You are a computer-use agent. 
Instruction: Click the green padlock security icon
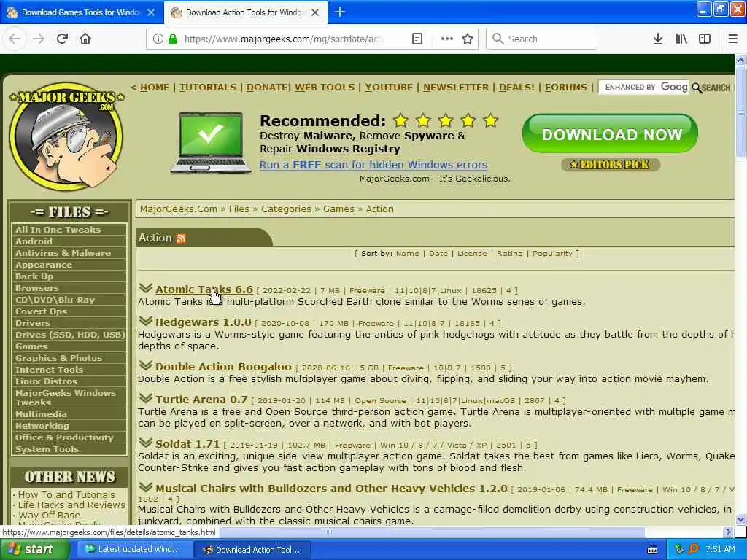[x=173, y=39]
